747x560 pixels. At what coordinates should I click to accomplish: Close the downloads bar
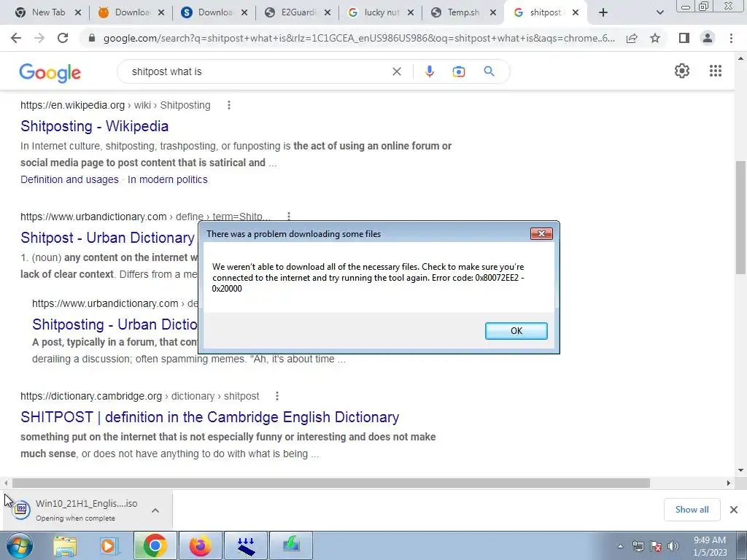click(x=734, y=510)
